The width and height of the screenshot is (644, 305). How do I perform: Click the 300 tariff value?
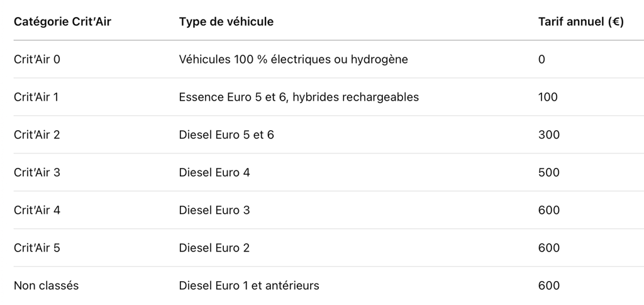pos(549,135)
